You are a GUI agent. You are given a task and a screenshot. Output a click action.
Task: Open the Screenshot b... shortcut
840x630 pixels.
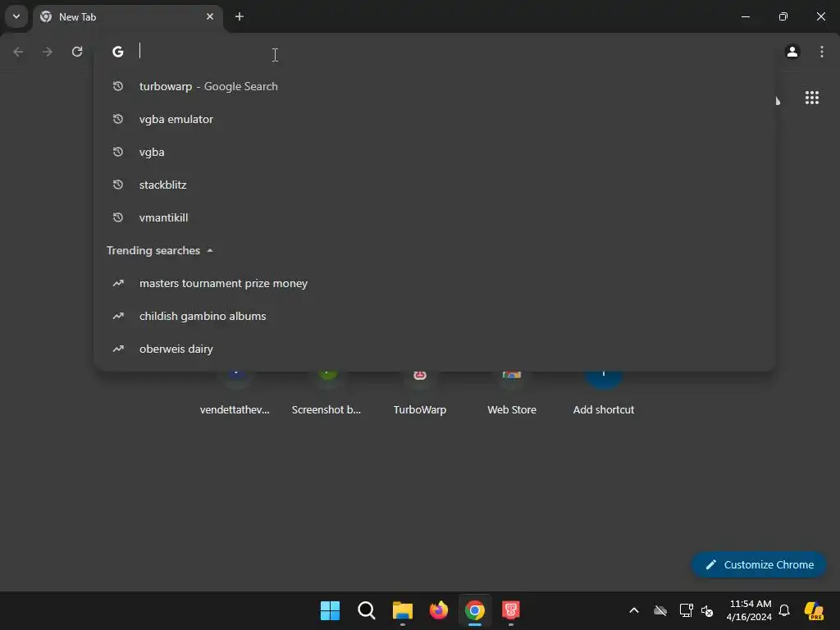pos(326,394)
